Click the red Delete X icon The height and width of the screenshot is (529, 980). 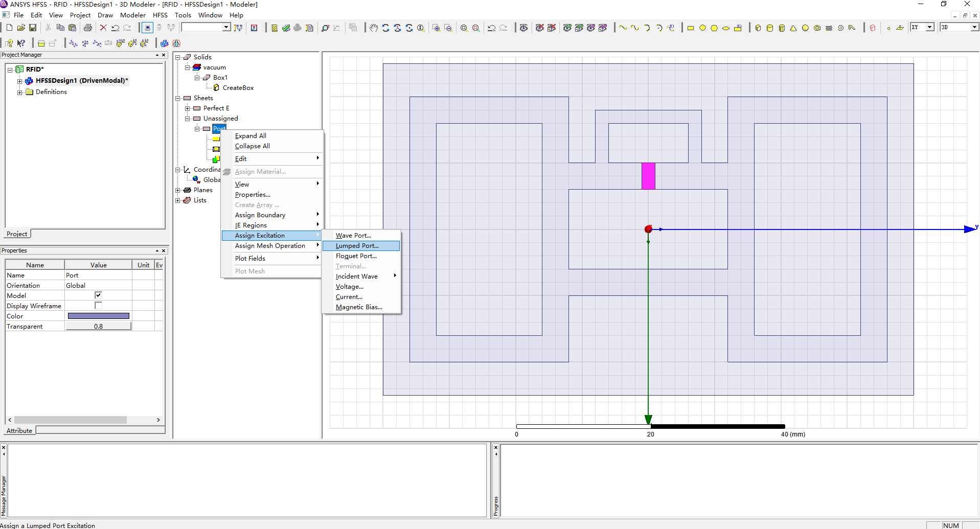[x=103, y=28]
